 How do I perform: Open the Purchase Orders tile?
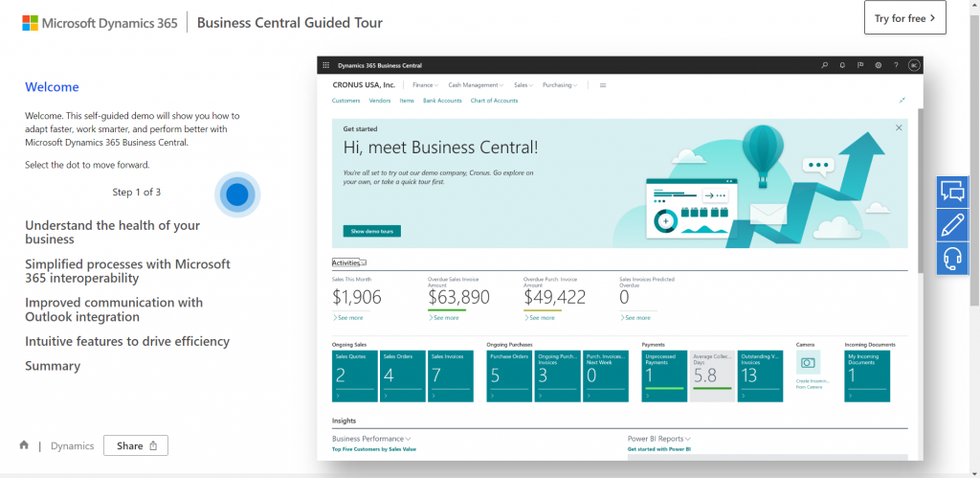[x=509, y=376]
